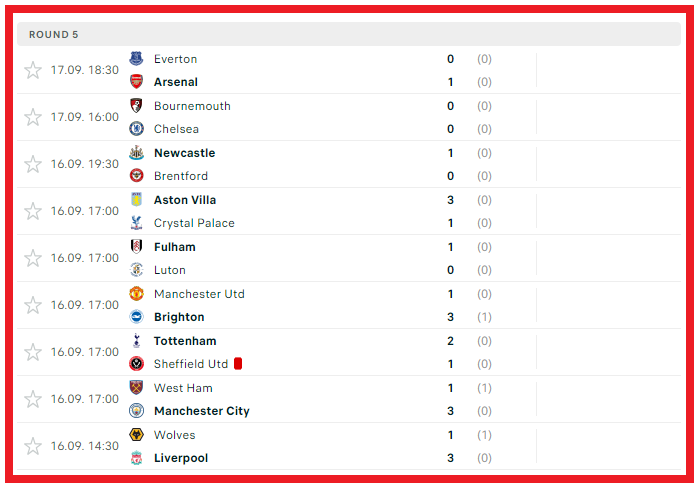Open the West Ham team name
Image resolution: width=697 pixels, height=487 pixels.
[183, 388]
